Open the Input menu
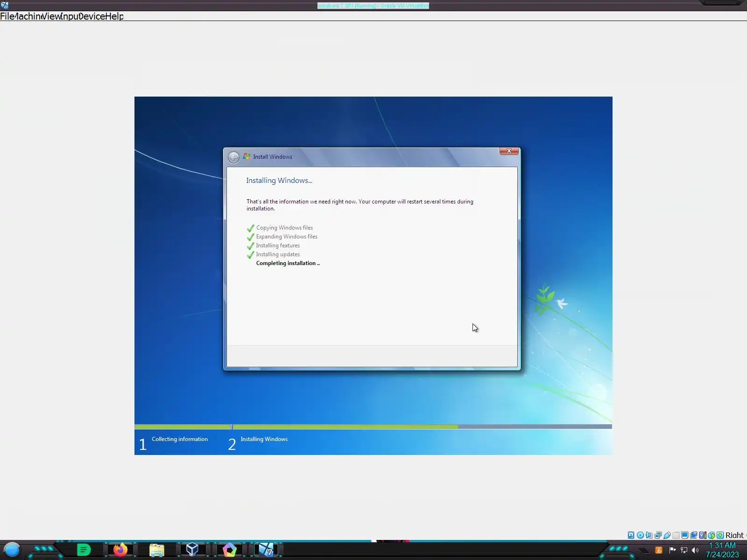Image resolution: width=747 pixels, height=560 pixels. tap(70, 16)
